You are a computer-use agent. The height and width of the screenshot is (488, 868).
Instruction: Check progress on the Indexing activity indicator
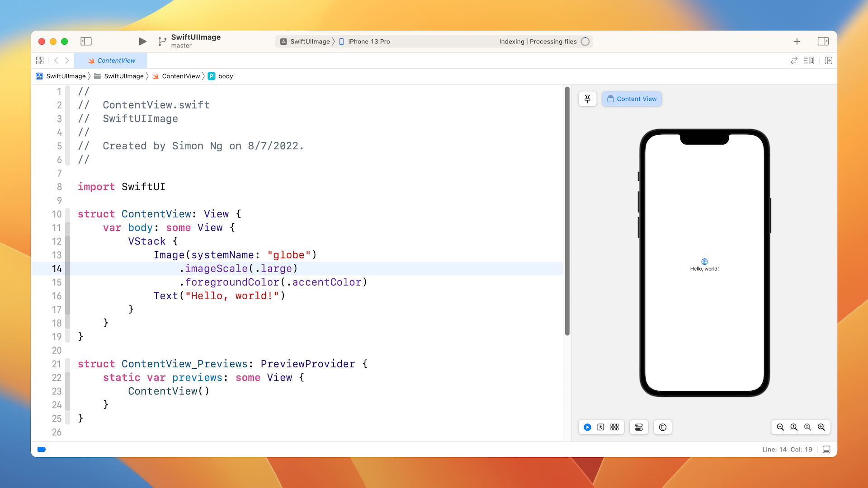point(585,41)
